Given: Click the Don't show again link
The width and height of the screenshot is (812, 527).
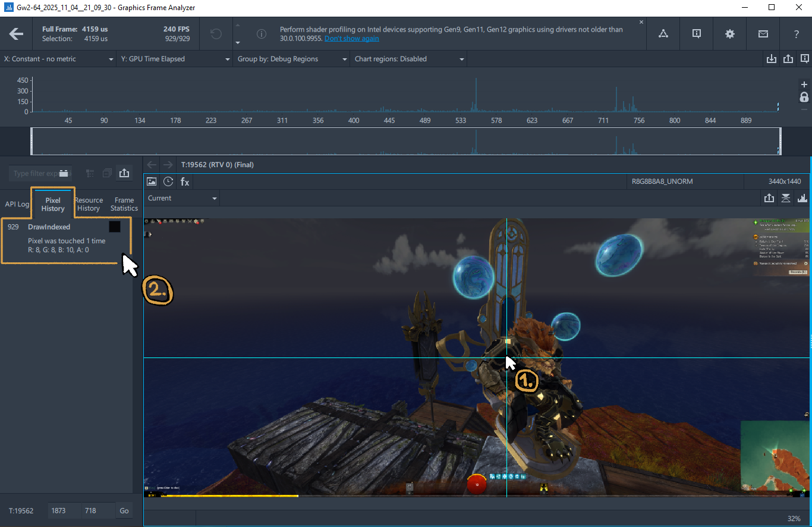Looking at the screenshot, I should click(x=351, y=38).
